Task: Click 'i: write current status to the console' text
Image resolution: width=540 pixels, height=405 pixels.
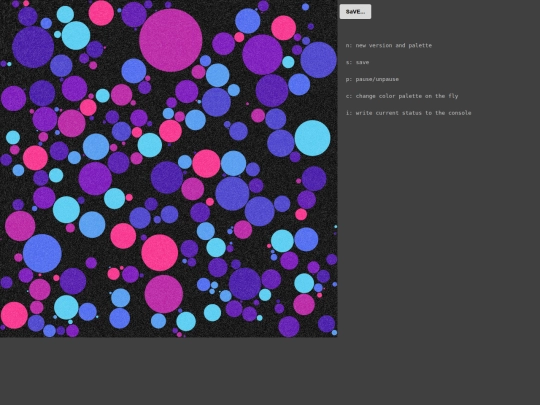Action: click(408, 113)
